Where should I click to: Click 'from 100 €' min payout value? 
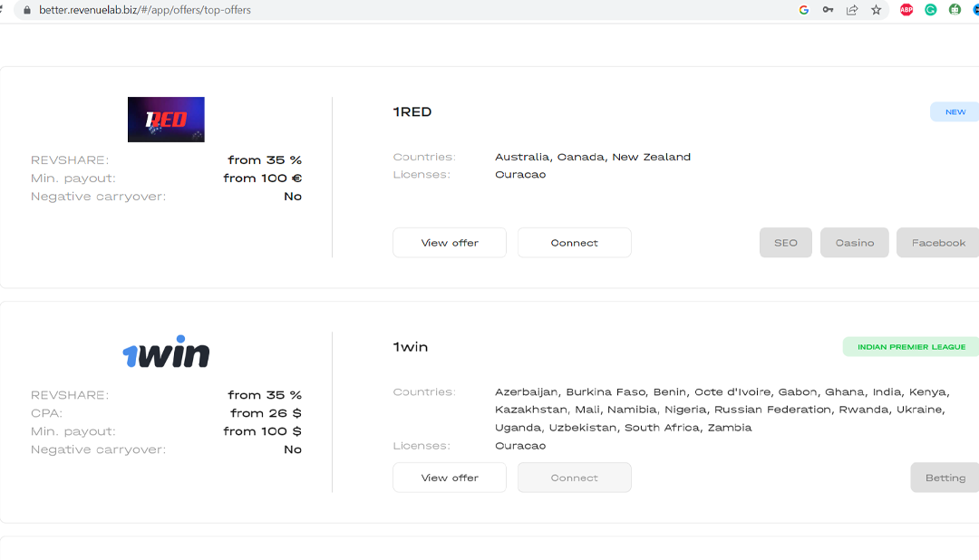tap(262, 178)
